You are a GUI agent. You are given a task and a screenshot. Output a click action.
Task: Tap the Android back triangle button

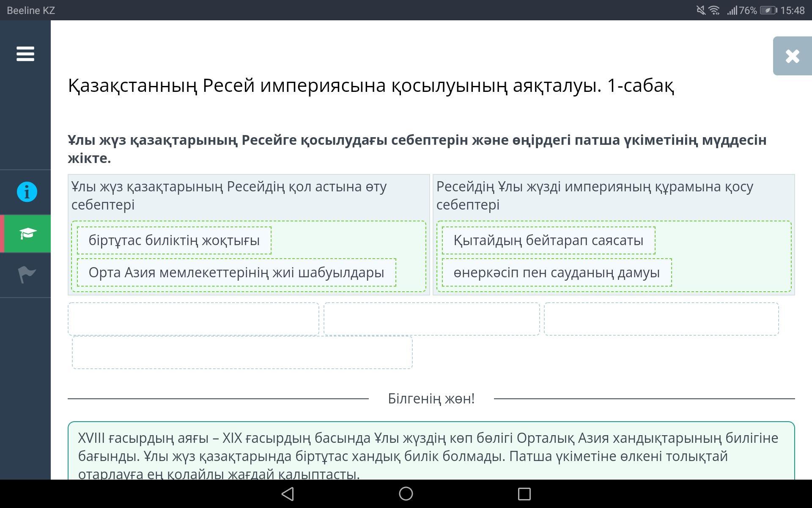[x=288, y=494]
